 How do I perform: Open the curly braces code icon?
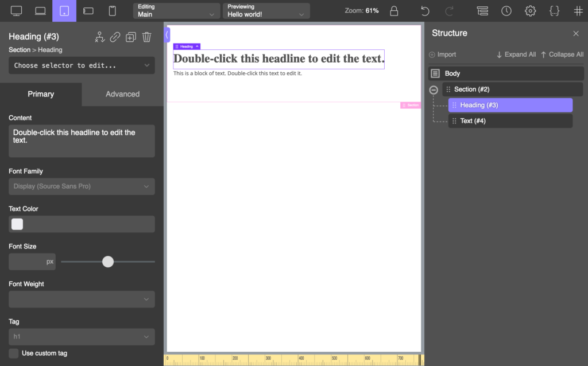[554, 11]
